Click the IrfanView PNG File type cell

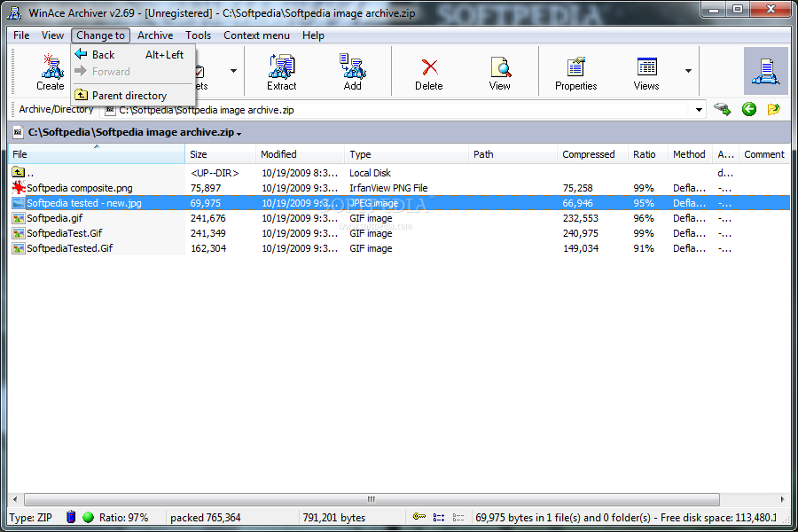[388, 188]
